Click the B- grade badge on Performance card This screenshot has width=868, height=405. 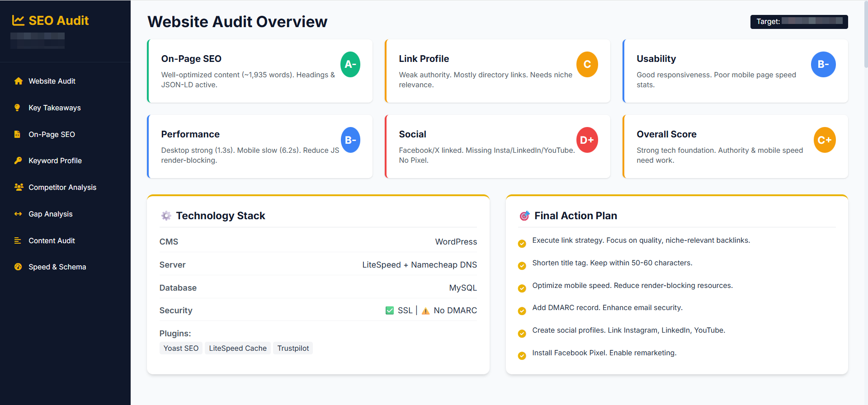tap(350, 140)
